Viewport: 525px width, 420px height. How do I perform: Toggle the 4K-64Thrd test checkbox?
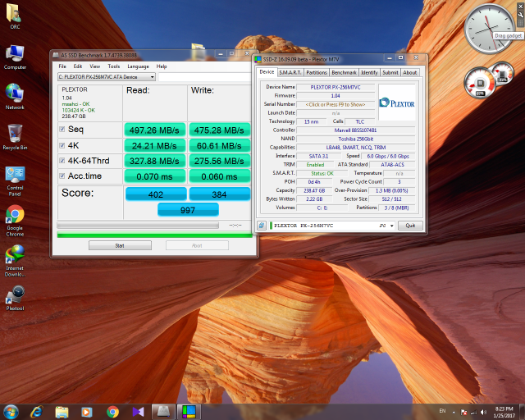(62, 161)
